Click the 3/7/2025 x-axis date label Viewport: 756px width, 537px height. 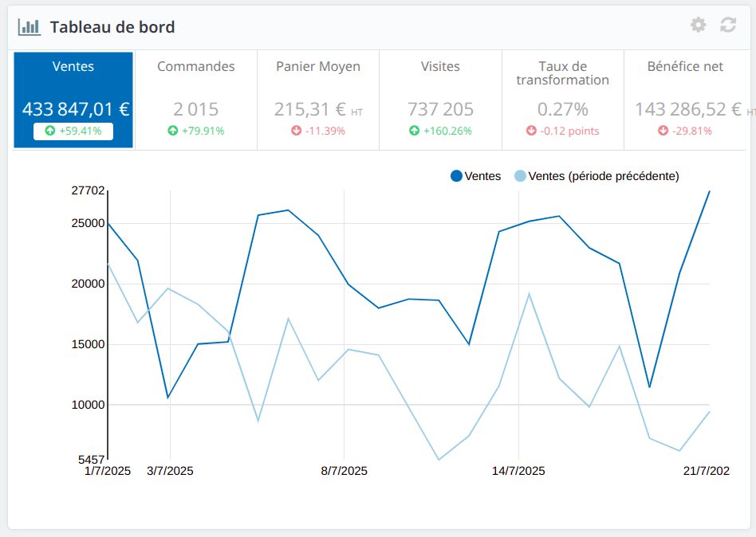170,471
